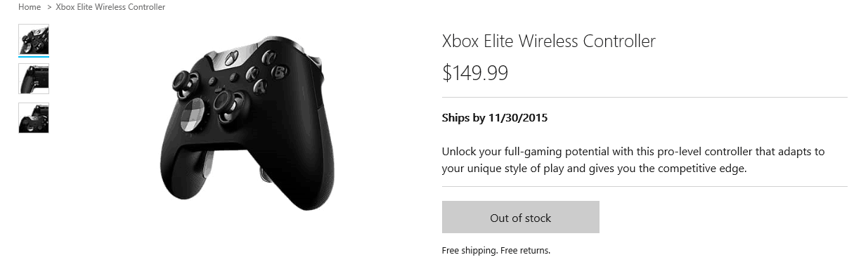Screen dimensions: 868x269
Task: Click the $149.99 price
Action: pyautogui.click(x=475, y=72)
